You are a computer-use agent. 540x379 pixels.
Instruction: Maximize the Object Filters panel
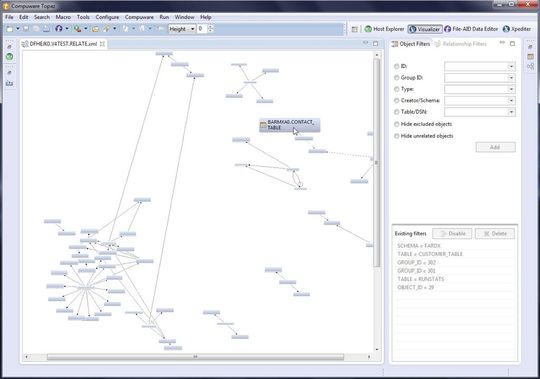(x=512, y=43)
